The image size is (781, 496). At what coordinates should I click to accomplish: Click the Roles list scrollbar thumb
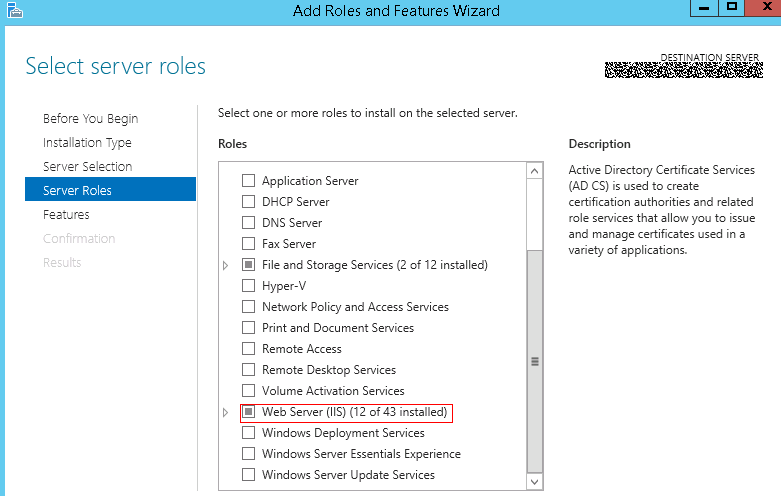pyautogui.click(x=534, y=361)
